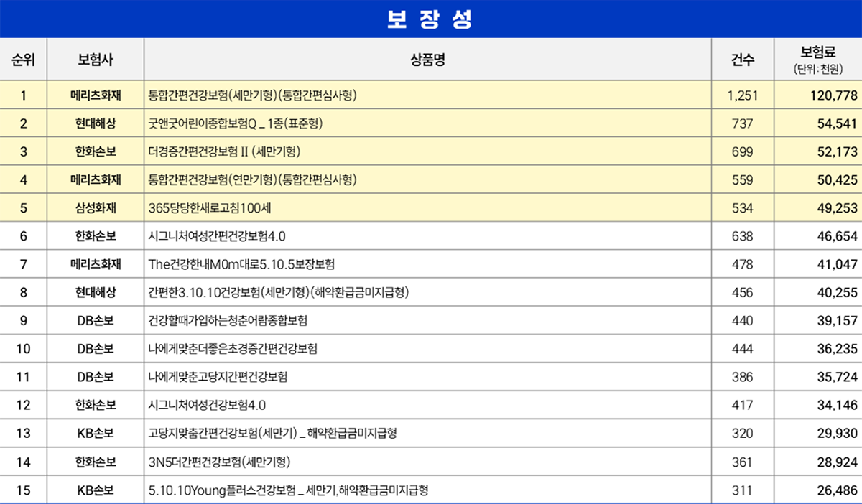Screen dimensions: 862x504
Task: Click count value 478
Action: pos(742,264)
